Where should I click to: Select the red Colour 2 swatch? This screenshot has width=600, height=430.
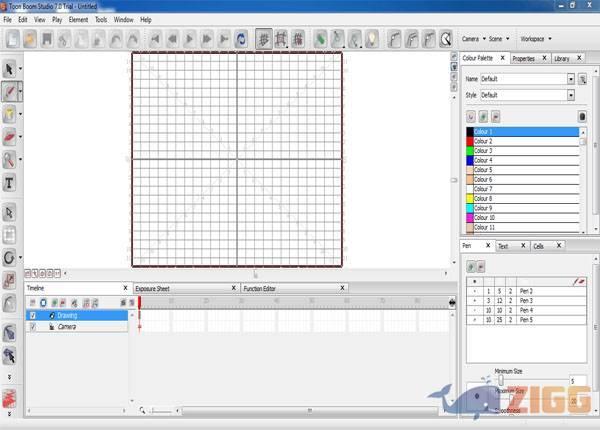coord(470,141)
